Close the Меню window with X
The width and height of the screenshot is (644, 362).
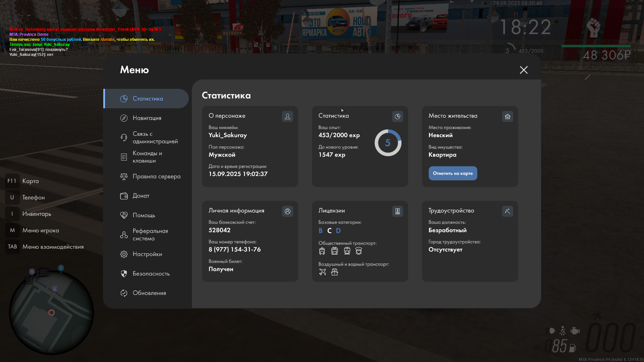[x=524, y=70]
